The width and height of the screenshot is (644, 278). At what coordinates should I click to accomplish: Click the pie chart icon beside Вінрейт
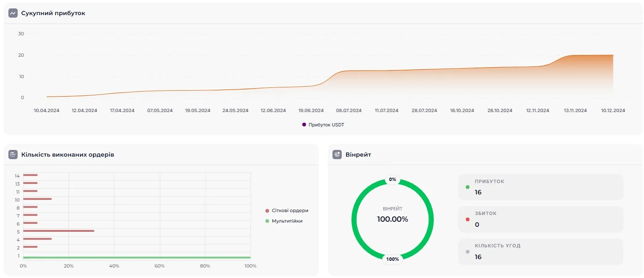click(337, 155)
